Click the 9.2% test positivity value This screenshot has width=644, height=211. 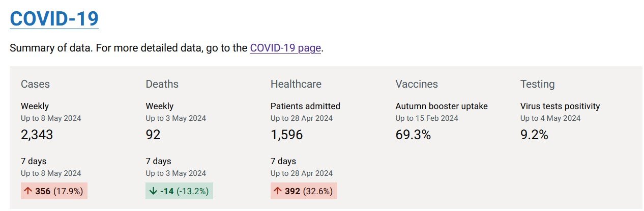534,135
